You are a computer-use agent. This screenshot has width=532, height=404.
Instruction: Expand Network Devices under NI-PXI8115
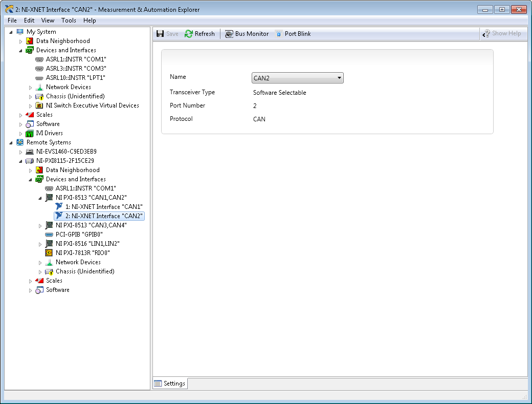40,263
